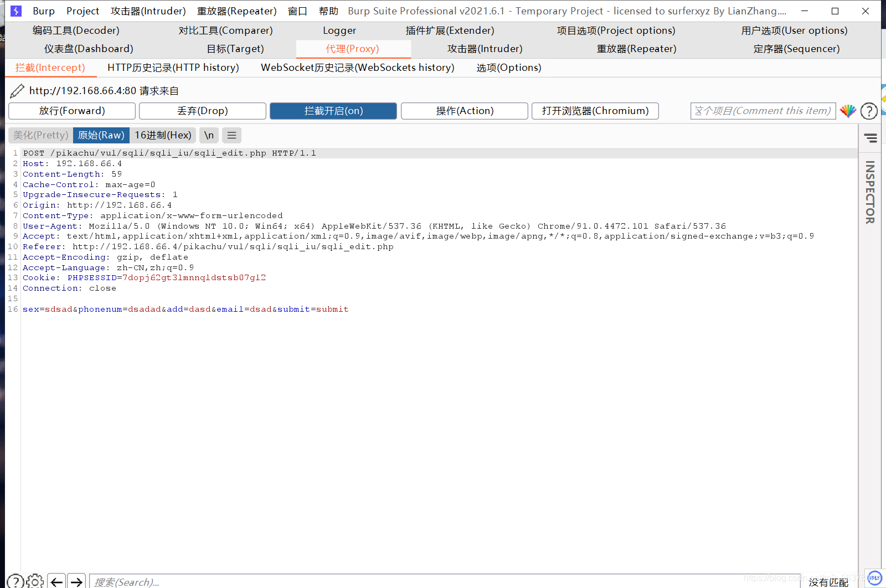Click the Burp lightning logo icon

point(16,11)
